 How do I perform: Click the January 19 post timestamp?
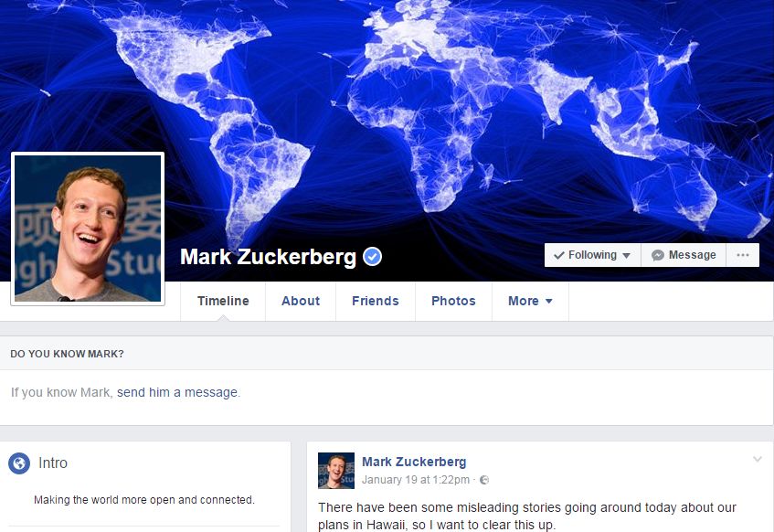(x=416, y=480)
